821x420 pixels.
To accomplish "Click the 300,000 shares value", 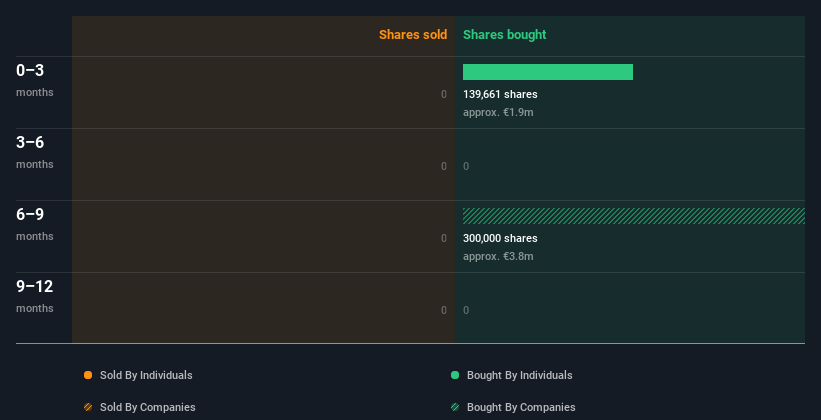I will [500, 238].
